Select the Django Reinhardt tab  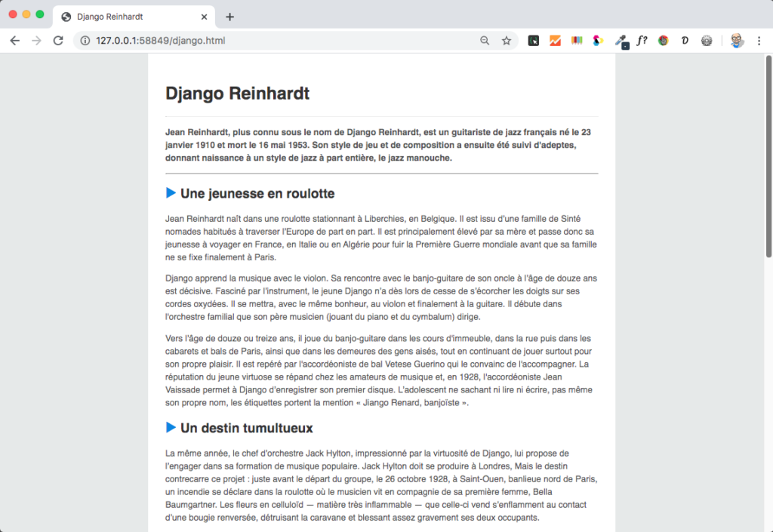pos(134,17)
